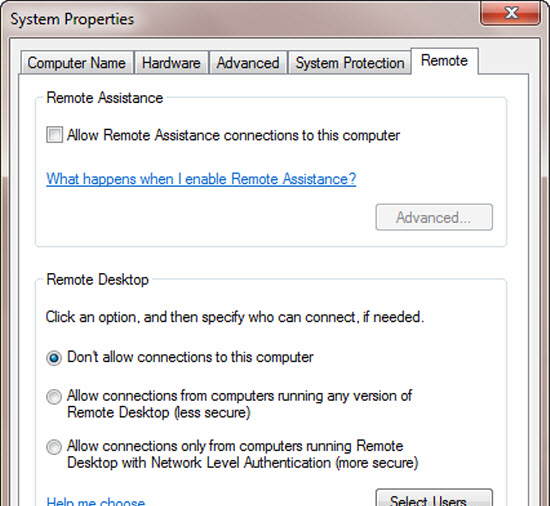Click the Remote Assistance group heading
This screenshot has height=506, width=550.
tap(105, 98)
